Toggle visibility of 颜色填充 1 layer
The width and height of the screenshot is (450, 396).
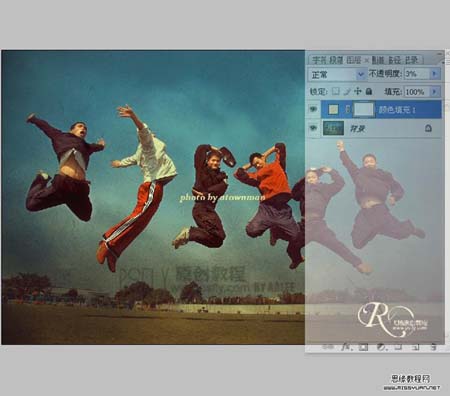(314, 109)
